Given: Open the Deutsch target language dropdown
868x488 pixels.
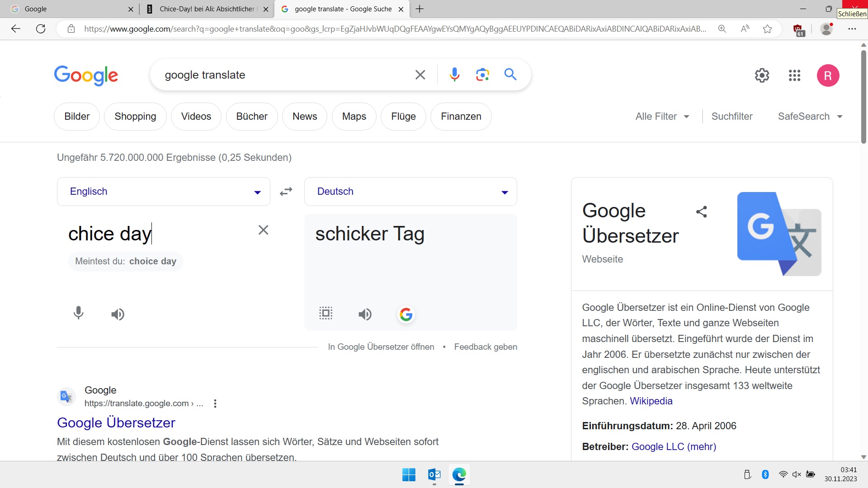Looking at the screenshot, I should pos(410,192).
